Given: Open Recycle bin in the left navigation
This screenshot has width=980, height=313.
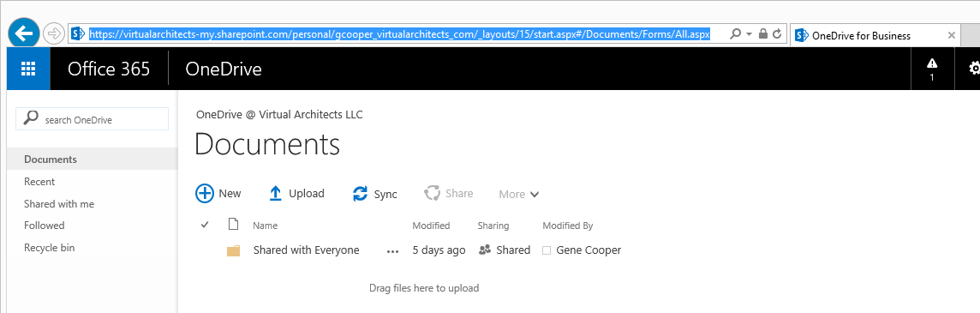Looking at the screenshot, I should coord(49,248).
